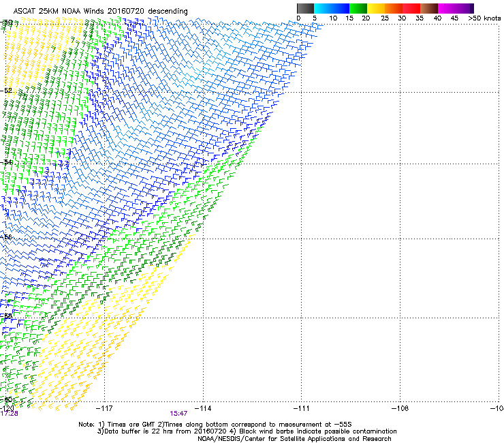This screenshot has height=443, width=504.
Task: Click the longitude label '-114'
Action: (203, 408)
